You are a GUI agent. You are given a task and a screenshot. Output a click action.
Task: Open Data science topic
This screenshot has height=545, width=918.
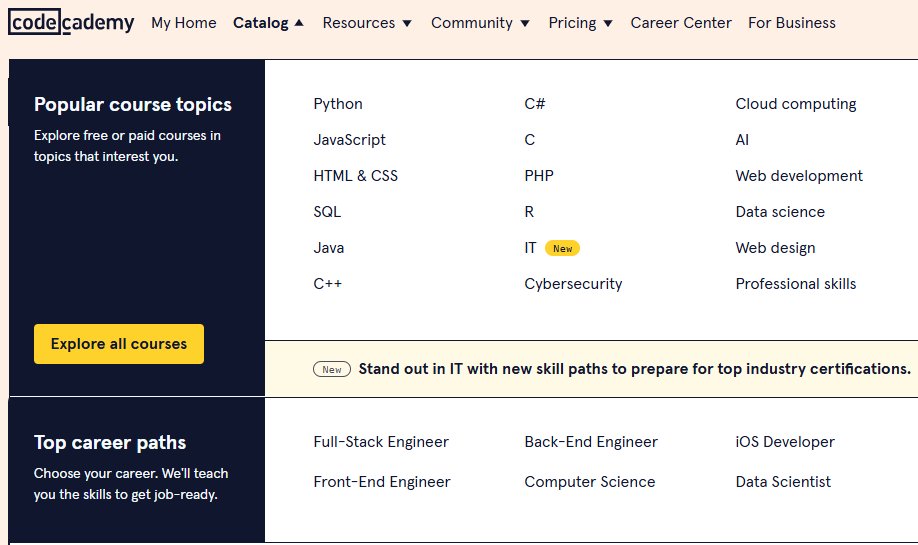[780, 211]
